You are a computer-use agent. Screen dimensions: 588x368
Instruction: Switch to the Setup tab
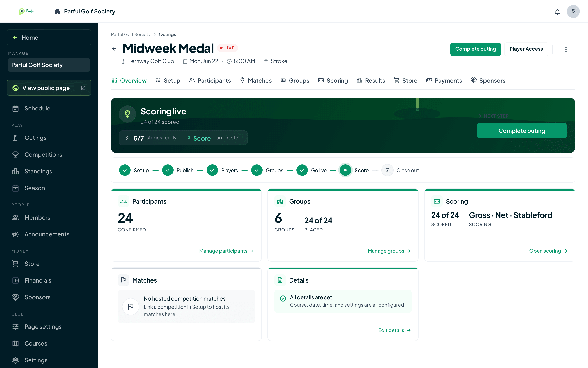(x=168, y=81)
